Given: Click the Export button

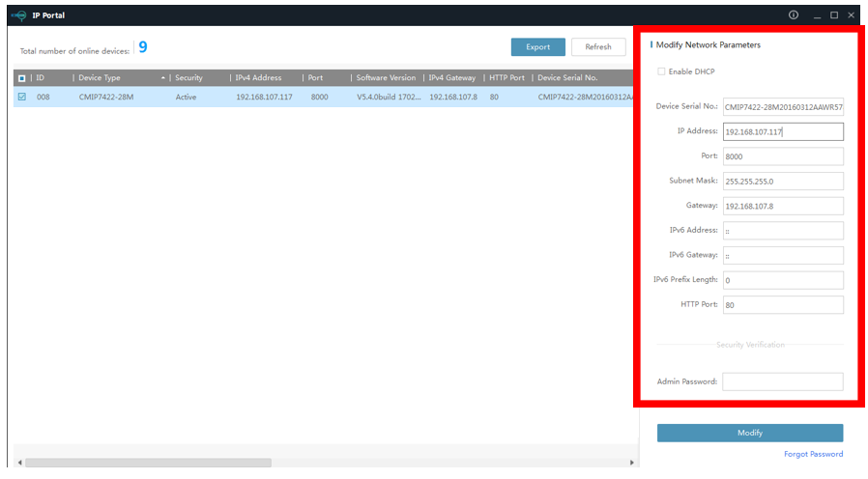Looking at the screenshot, I should coord(537,46).
